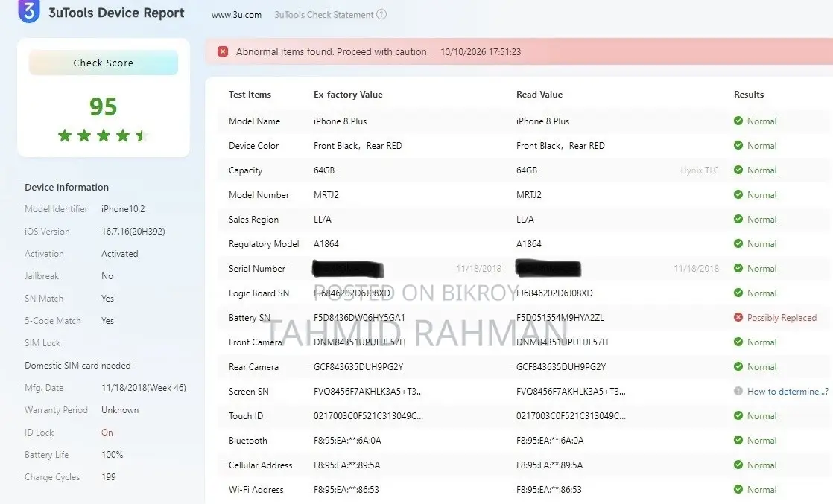Click the Results column header
This screenshot has height=504, width=833.
point(749,94)
